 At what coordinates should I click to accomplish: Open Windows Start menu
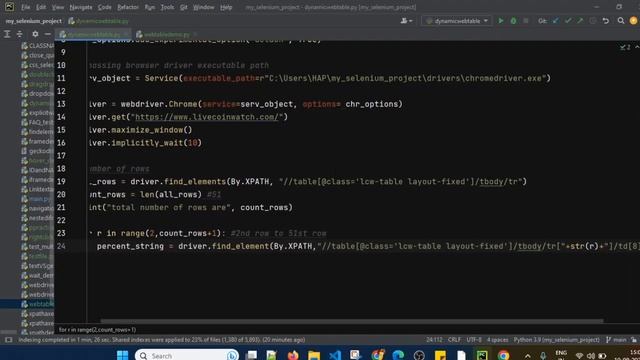click(x=122, y=355)
